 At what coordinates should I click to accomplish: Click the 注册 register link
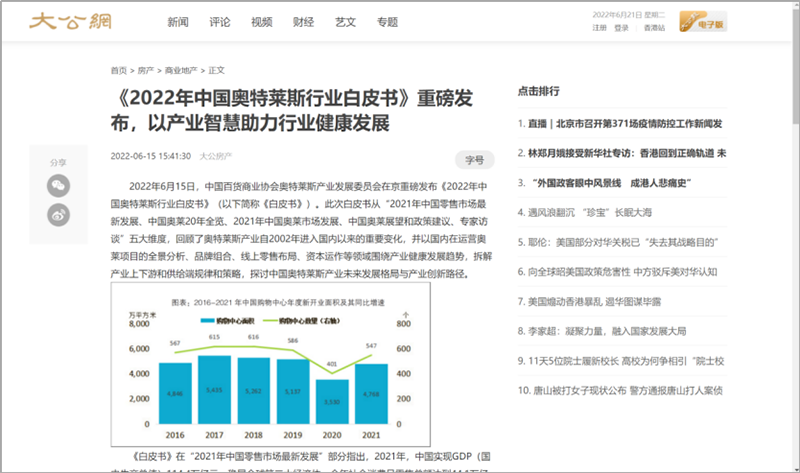[599, 28]
